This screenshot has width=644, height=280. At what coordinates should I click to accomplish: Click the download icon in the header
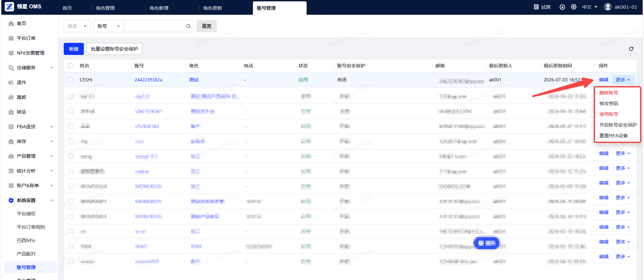562,7
